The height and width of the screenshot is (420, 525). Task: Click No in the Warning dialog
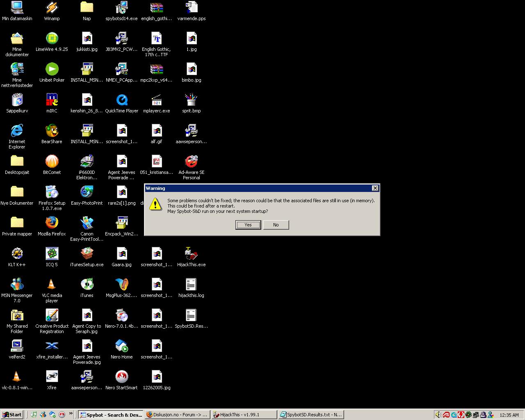click(x=276, y=225)
